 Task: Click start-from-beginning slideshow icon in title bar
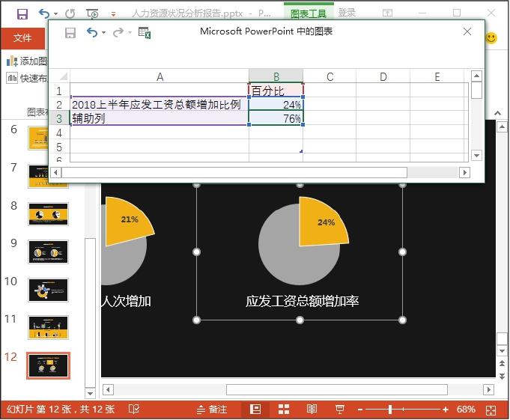point(92,13)
